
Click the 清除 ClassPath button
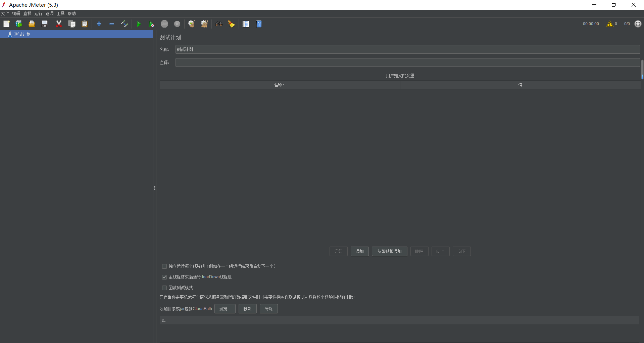coord(269,309)
